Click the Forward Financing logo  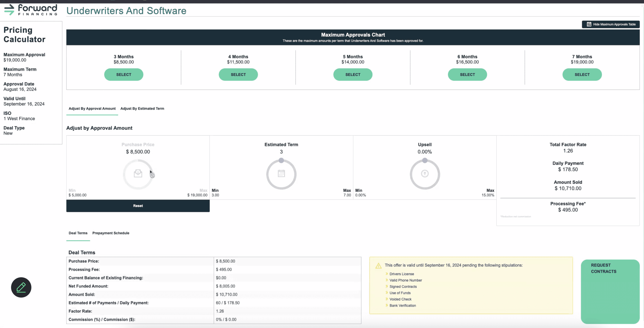(31, 10)
